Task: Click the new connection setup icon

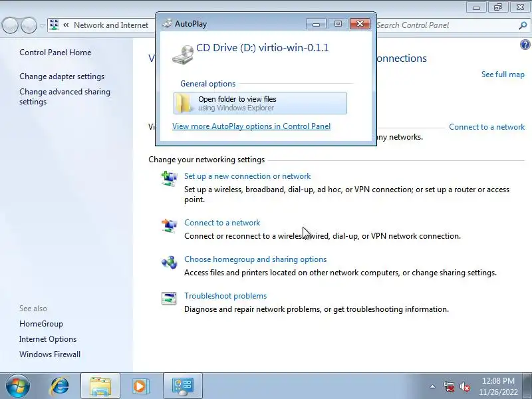Action: pyautogui.click(x=169, y=179)
